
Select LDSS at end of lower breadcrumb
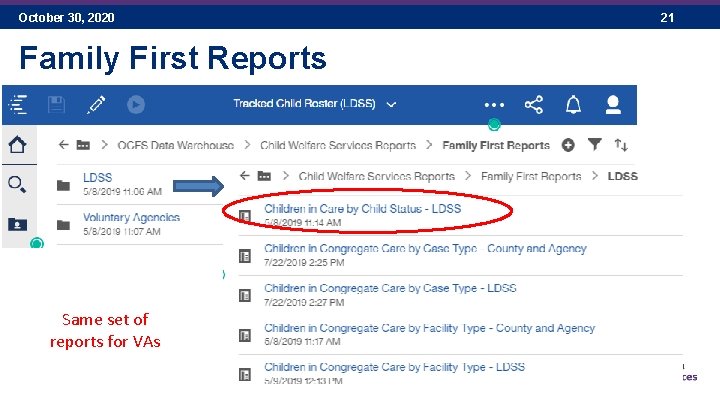point(623,176)
